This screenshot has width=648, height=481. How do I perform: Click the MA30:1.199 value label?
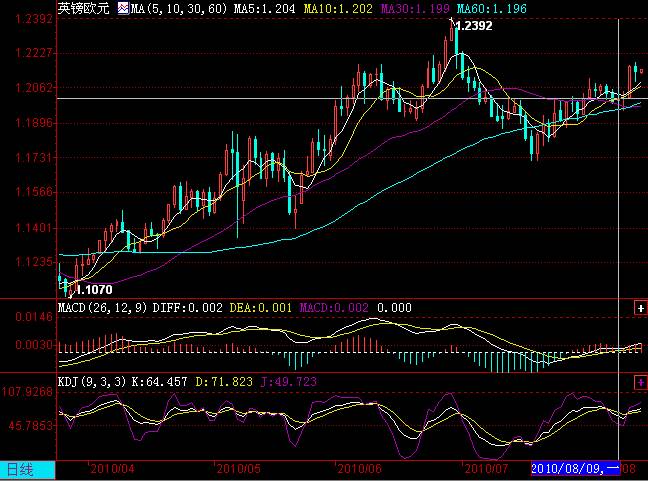[x=415, y=9]
